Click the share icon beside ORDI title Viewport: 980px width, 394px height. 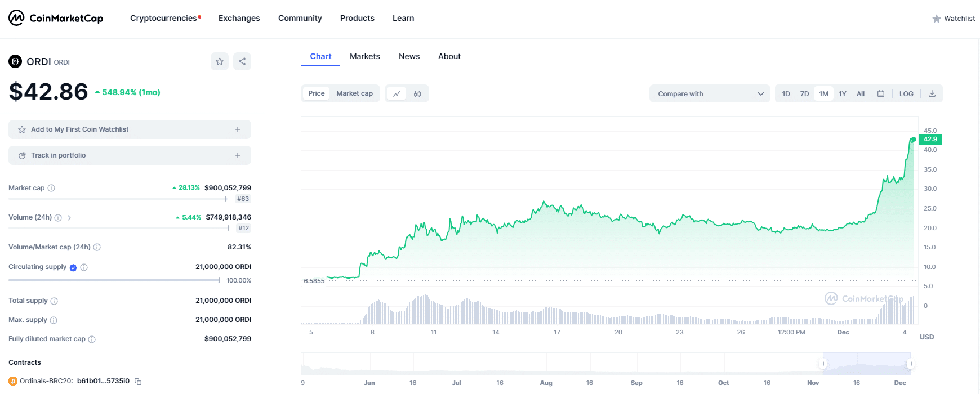click(x=242, y=61)
